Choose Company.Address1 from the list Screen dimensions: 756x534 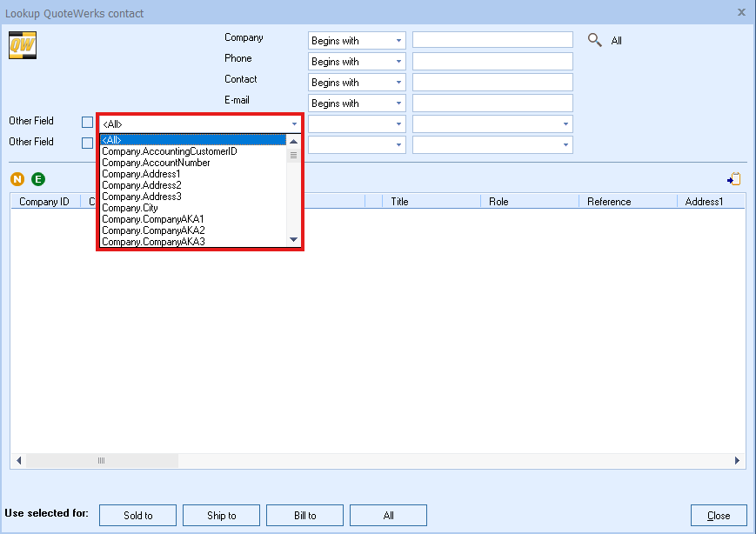193,174
